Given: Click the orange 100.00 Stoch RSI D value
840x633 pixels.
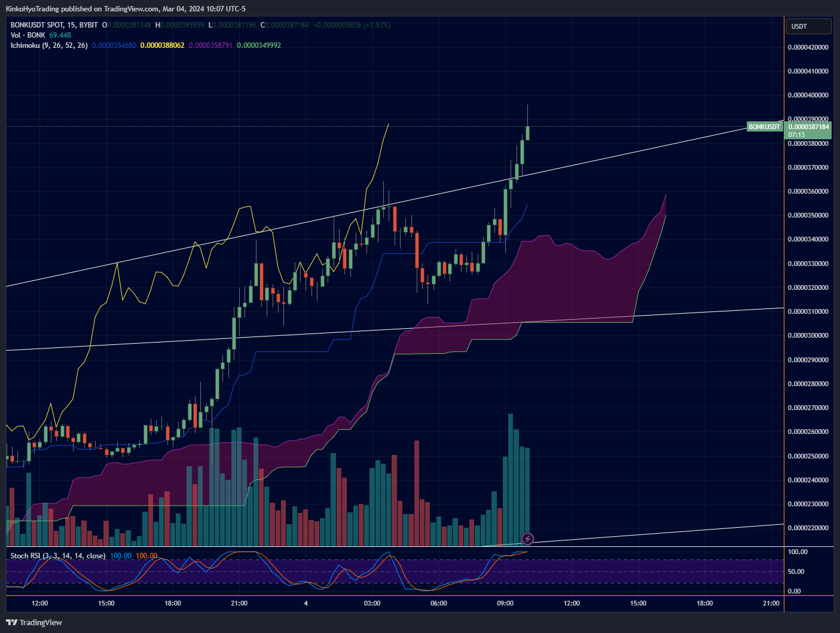Looking at the screenshot, I should coord(146,556).
